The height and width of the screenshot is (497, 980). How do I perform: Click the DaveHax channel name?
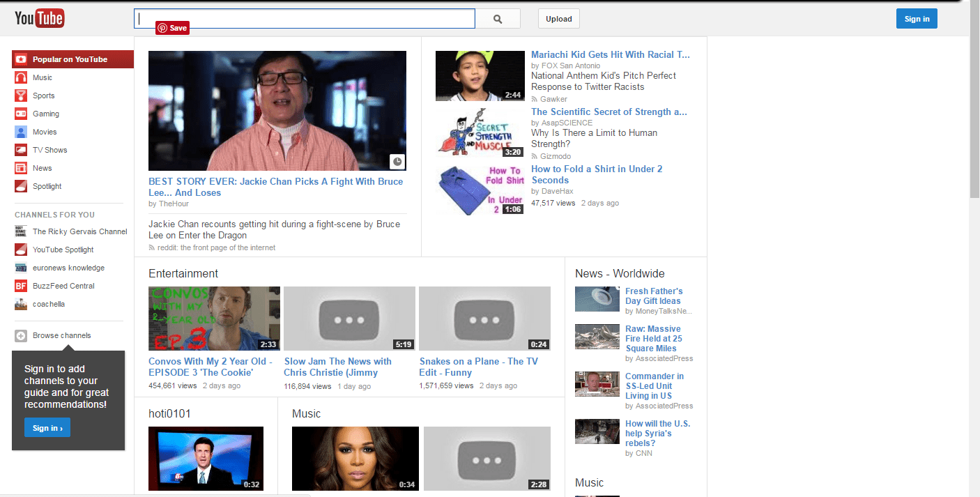pyautogui.click(x=558, y=191)
